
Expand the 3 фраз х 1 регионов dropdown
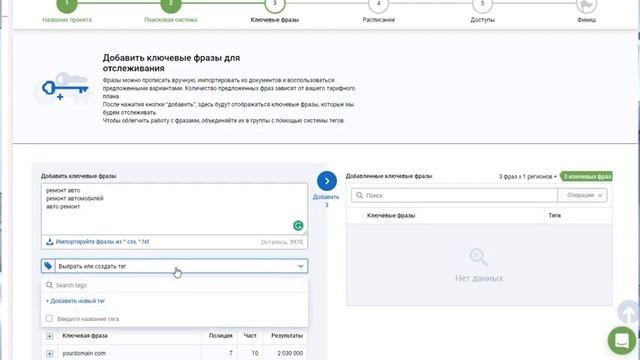tap(528, 176)
